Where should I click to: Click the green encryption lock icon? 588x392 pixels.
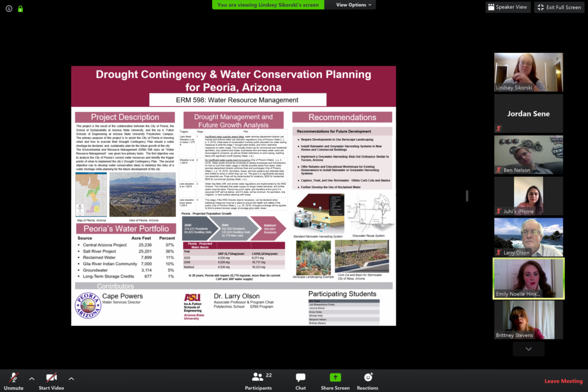click(x=20, y=9)
